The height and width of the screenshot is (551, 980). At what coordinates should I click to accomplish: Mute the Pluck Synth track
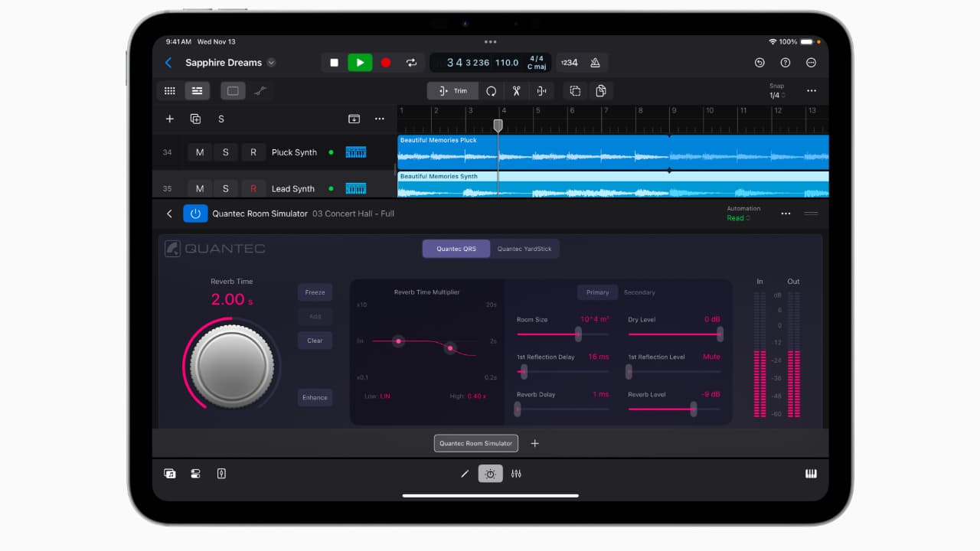point(200,152)
